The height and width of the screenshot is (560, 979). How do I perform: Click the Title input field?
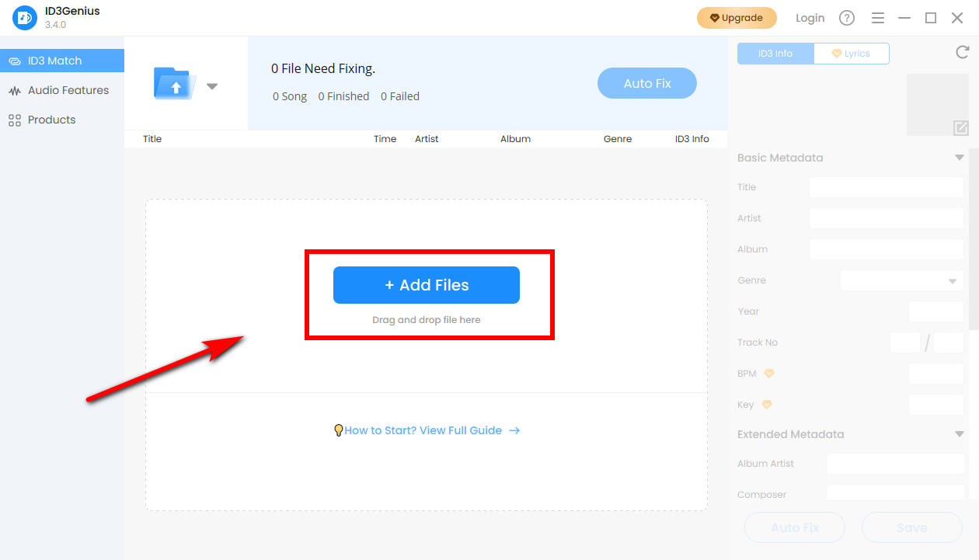(886, 187)
